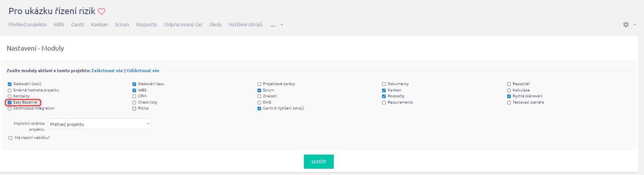
Task: Switch to the Rozpočty tab
Action: coord(147,24)
